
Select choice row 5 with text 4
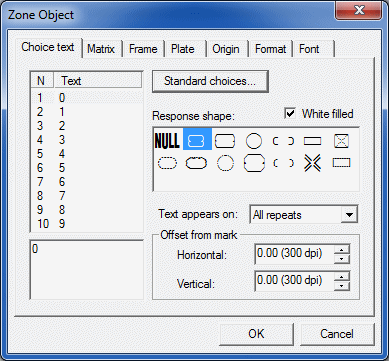86,154
